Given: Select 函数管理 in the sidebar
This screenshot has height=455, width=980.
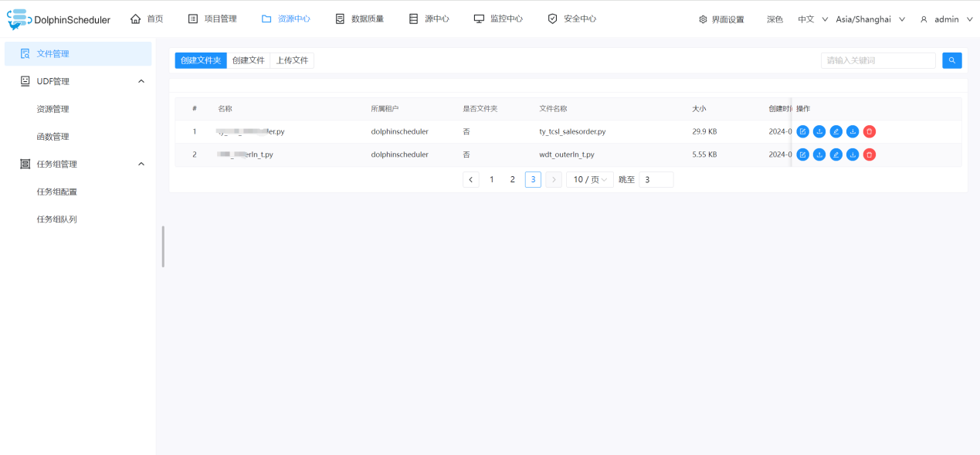Looking at the screenshot, I should point(53,137).
